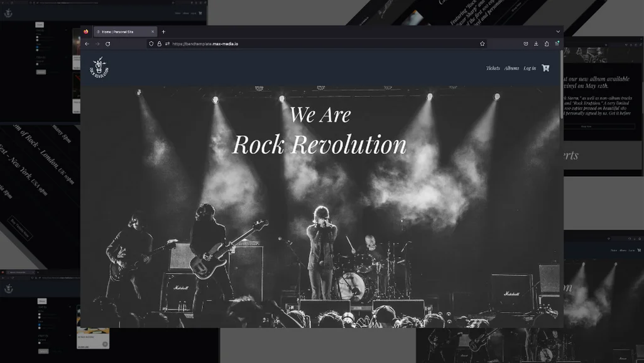
Task: Focus the address bar URL field
Action: 314,44
